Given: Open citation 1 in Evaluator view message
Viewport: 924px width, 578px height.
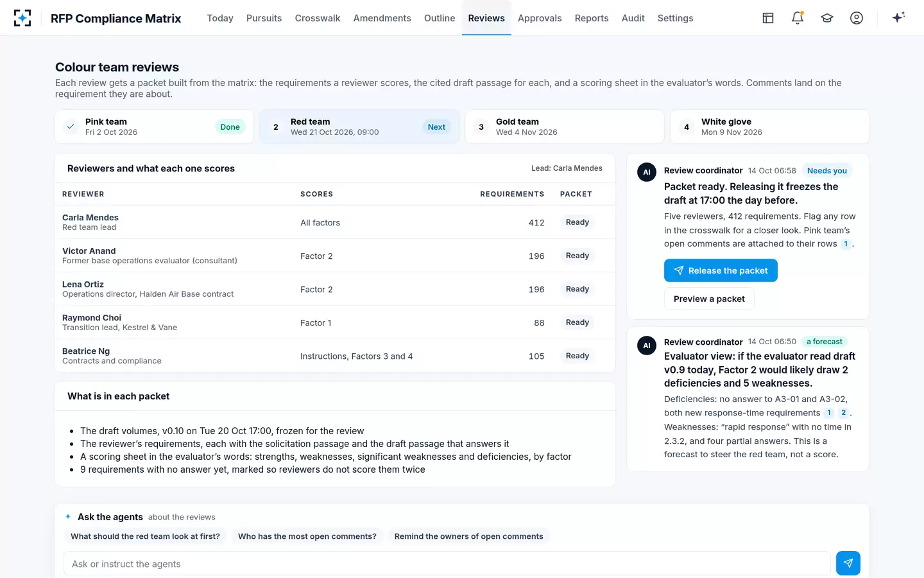Looking at the screenshot, I should coord(829,413).
